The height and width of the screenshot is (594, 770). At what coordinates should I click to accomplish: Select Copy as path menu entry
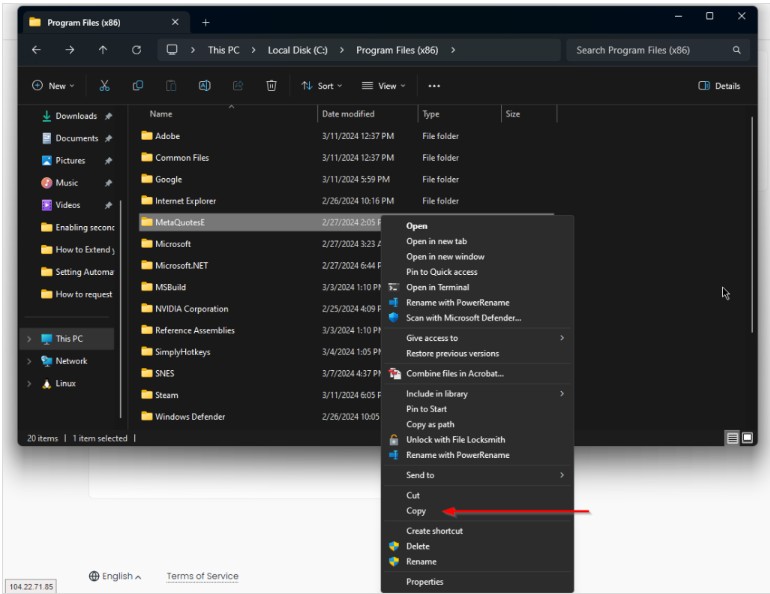pyautogui.click(x=477, y=424)
